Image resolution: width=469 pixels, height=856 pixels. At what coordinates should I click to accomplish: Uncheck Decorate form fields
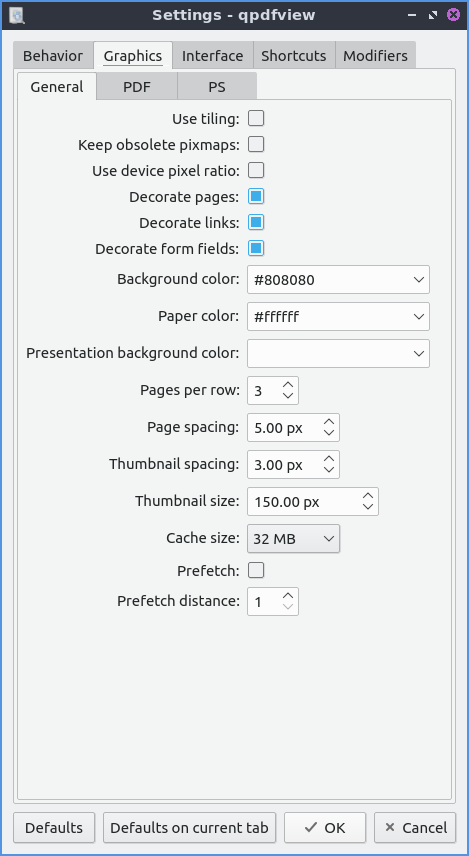[x=256, y=248]
